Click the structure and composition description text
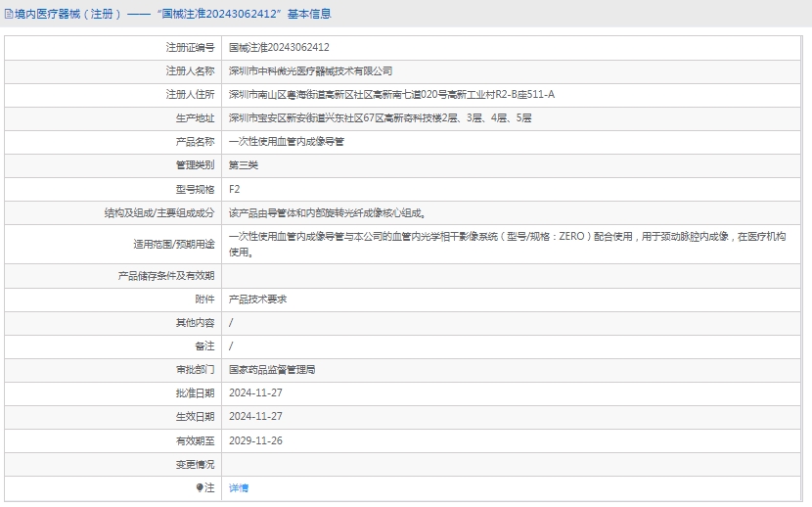812x507 pixels. (x=327, y=212)
